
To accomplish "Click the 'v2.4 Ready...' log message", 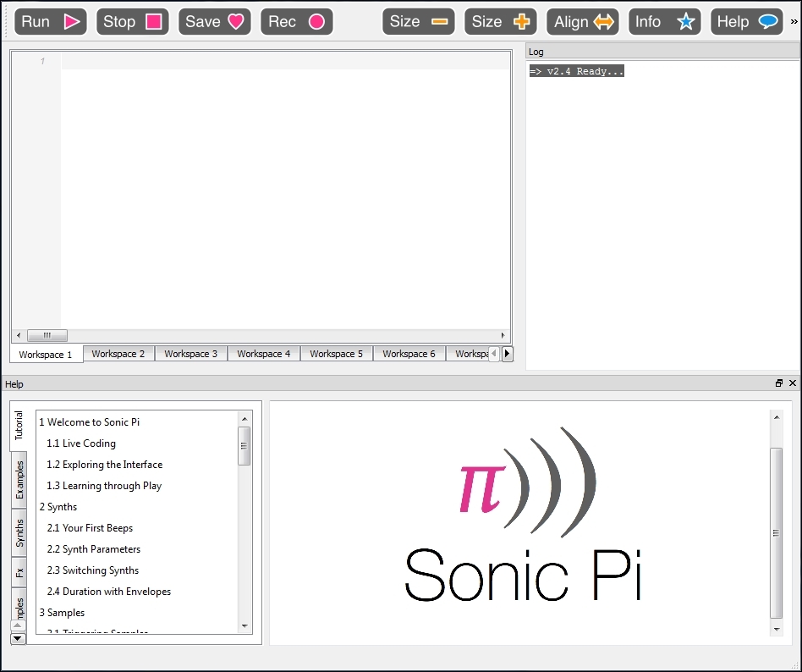I will 576,71.
